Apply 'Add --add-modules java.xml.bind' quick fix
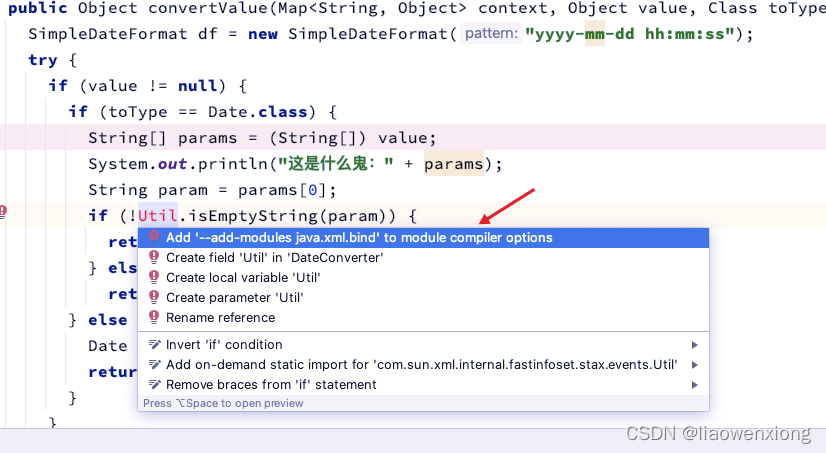The image size is (826, 453). point(423,238)
